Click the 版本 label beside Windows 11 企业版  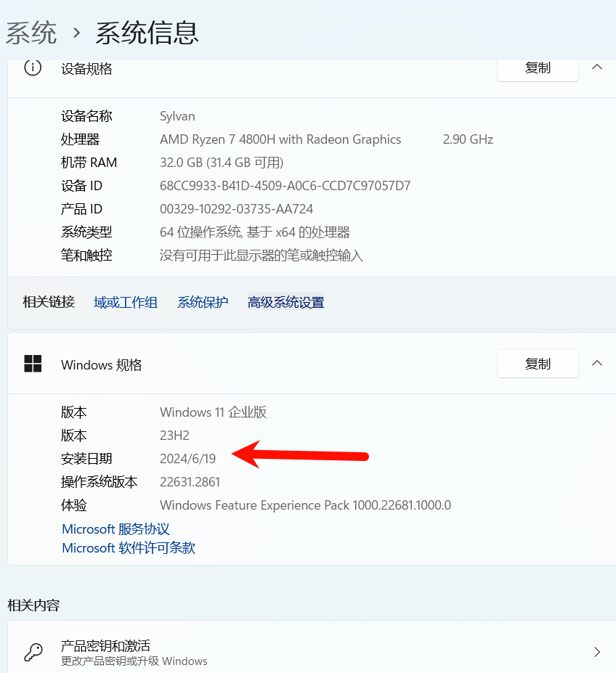(x=74, y=412)
